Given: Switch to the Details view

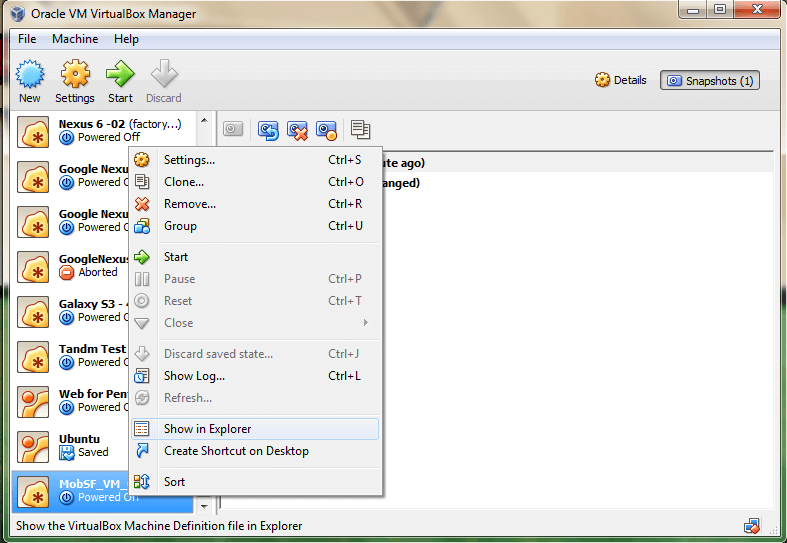Looking at the screenshot, I should (621, 80).
